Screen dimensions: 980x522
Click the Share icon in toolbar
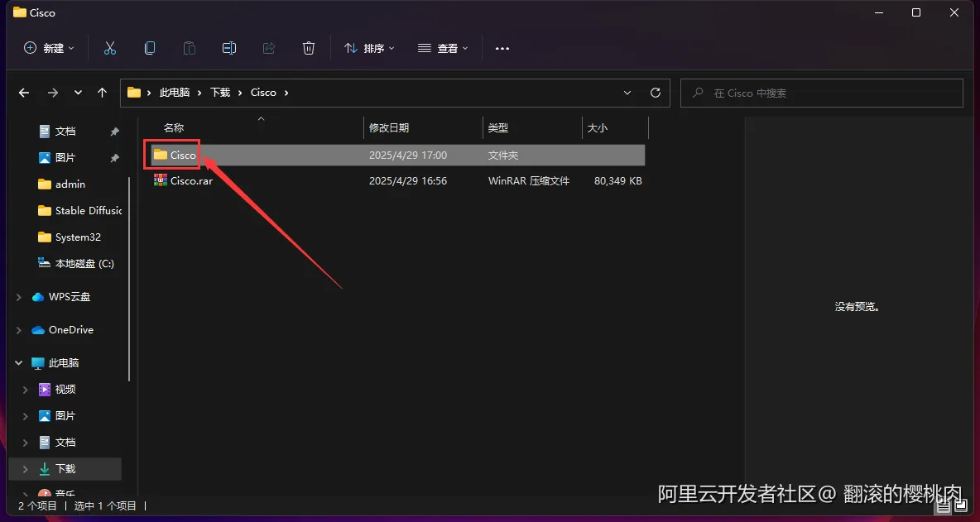[269, 48]
